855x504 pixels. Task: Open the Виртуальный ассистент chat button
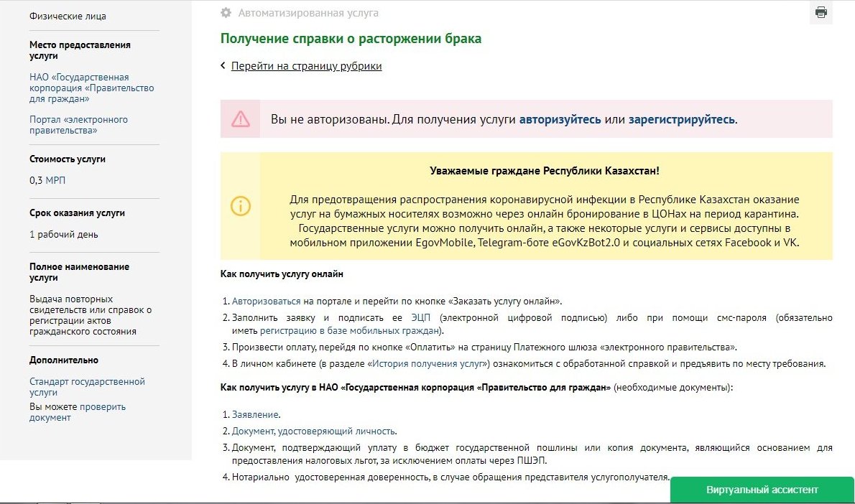point(762,490)
